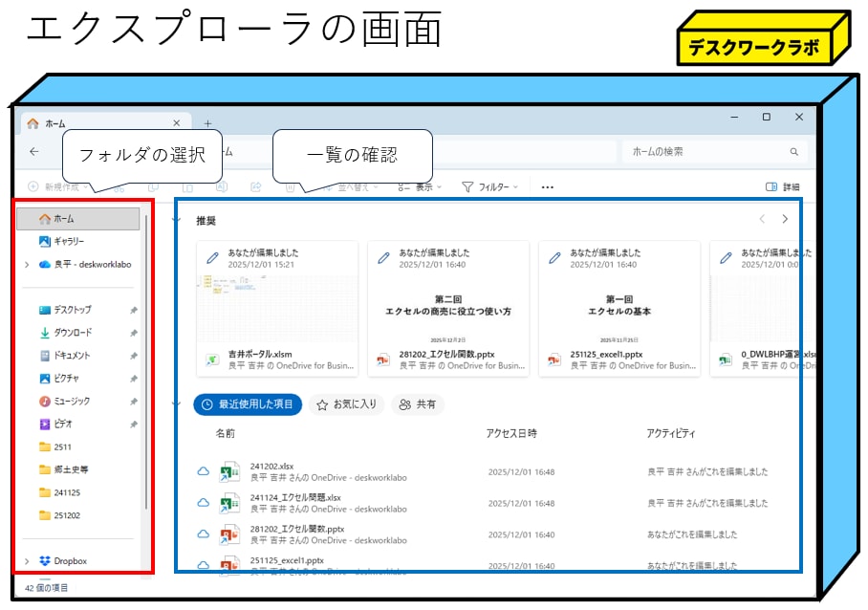The width and height of the screenshot is (868, 610).
Task: Collapse the recent items section chevron
Action: 177,403
